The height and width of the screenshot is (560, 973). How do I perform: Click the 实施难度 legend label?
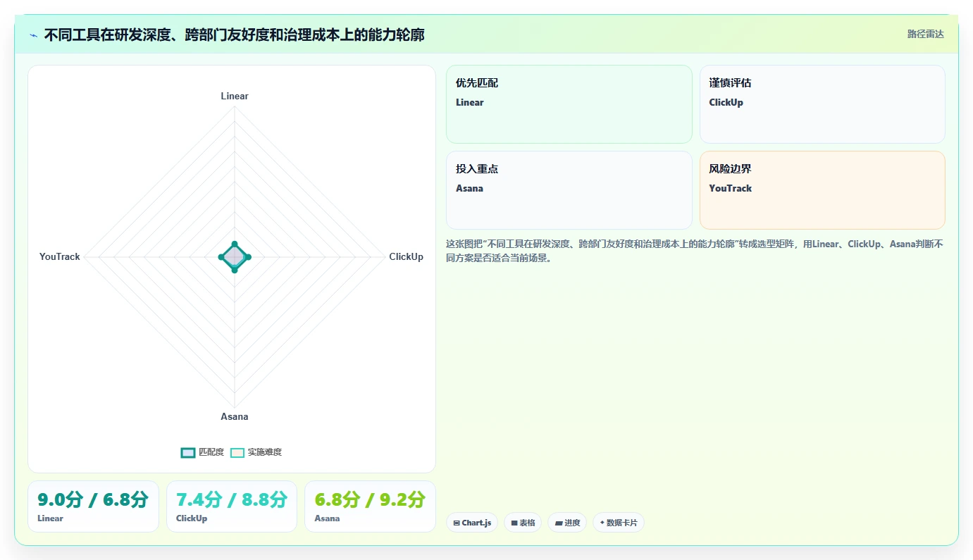pos(264,452)
